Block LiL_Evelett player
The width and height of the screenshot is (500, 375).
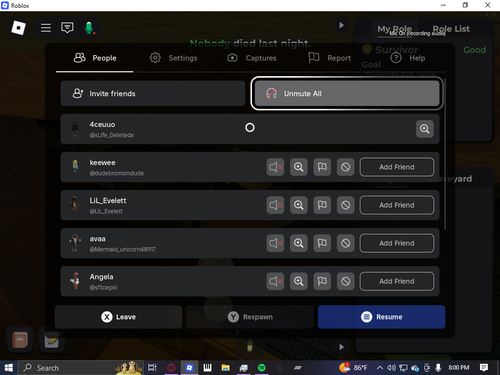(x=345, y=205)
